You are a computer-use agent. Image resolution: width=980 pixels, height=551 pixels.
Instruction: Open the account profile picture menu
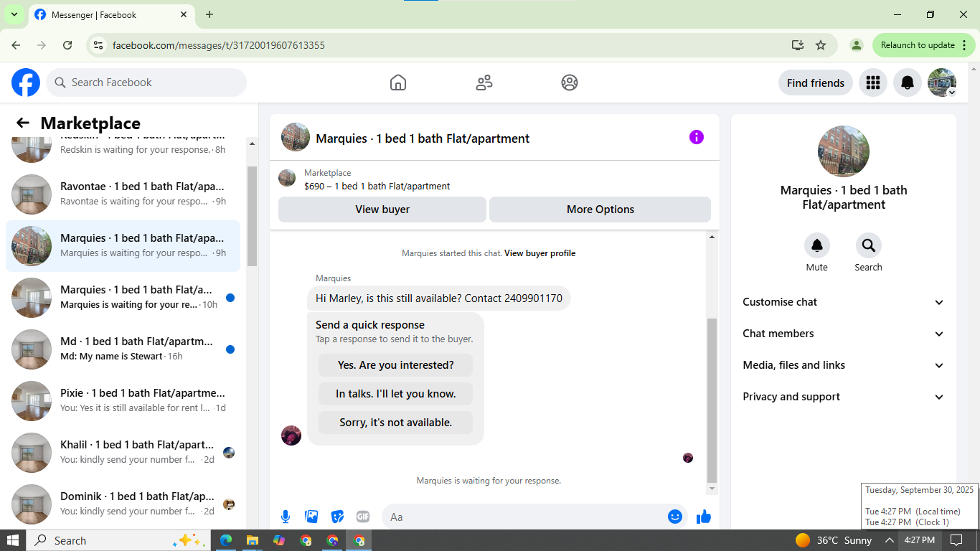point(942,83)
